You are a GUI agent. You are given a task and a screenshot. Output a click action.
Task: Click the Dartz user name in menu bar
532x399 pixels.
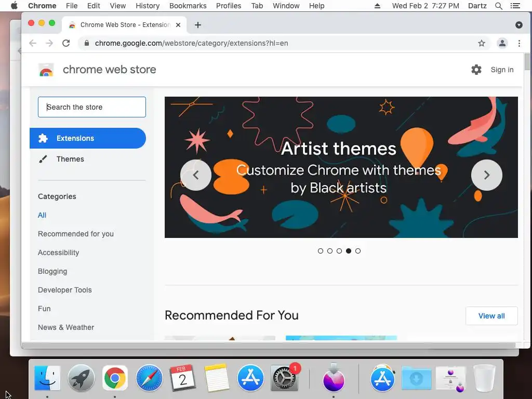click(477, 6)
